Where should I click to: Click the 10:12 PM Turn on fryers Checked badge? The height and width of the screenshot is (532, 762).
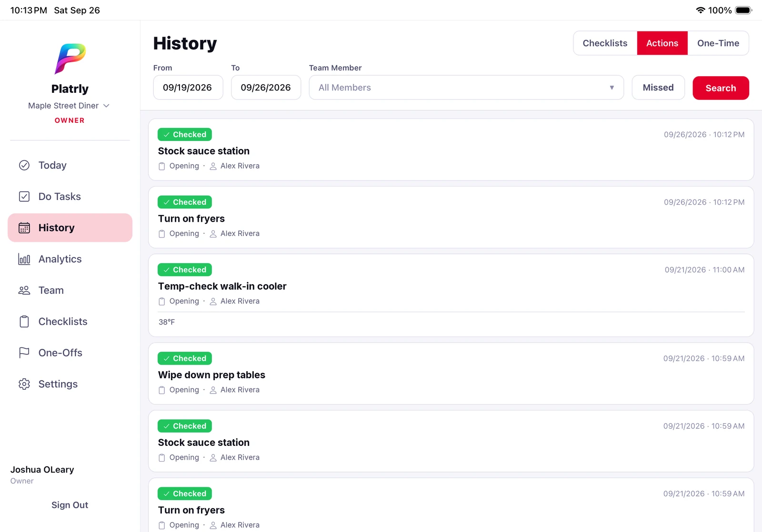pyautogui.click(x=185, y=202)
